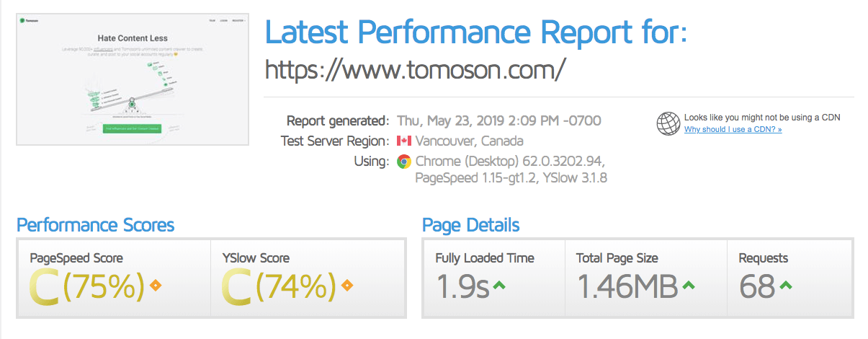Click the https://www.tomoson.com/ URL heading
The image size is (868, 339).
pos(416,69)
